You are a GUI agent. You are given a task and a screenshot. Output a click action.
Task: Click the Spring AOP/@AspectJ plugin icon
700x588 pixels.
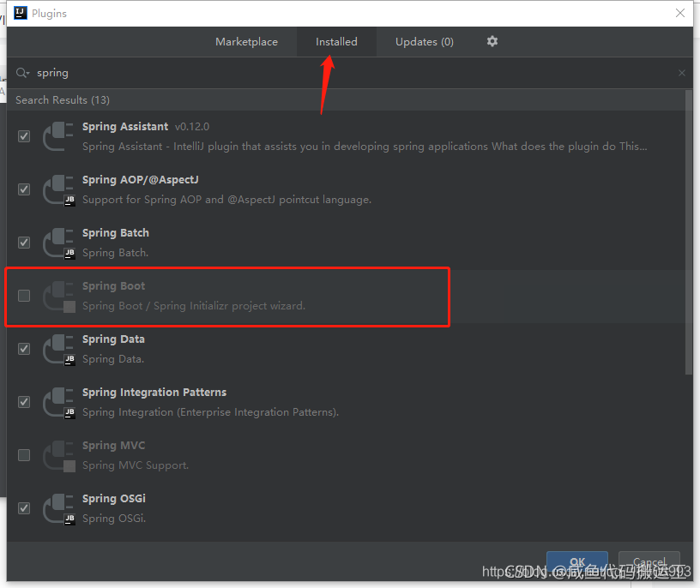58,189
